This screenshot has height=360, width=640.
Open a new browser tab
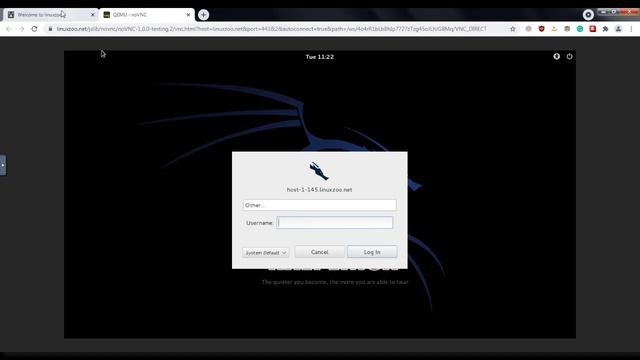(203, 15)
